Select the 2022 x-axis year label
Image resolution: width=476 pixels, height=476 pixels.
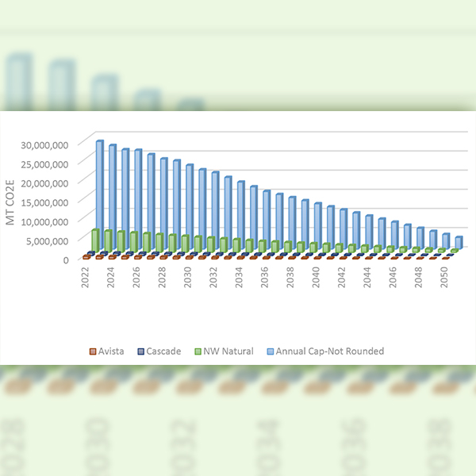(87, 276)
